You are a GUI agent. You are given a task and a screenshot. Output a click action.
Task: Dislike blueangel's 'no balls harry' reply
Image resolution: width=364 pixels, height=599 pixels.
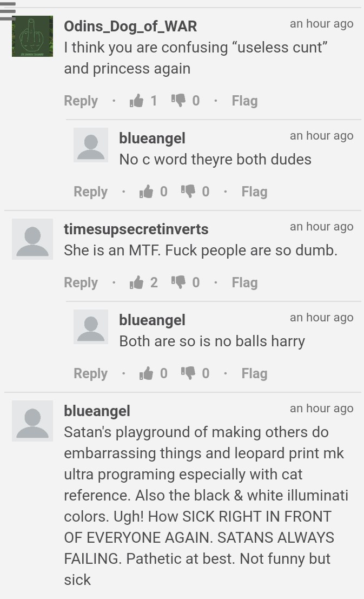188,373
